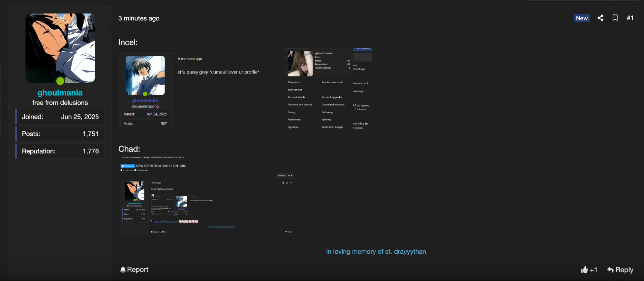
Task: Click the Joined date 'Jun 25, 2025'
Action: (x=80, y=117)
